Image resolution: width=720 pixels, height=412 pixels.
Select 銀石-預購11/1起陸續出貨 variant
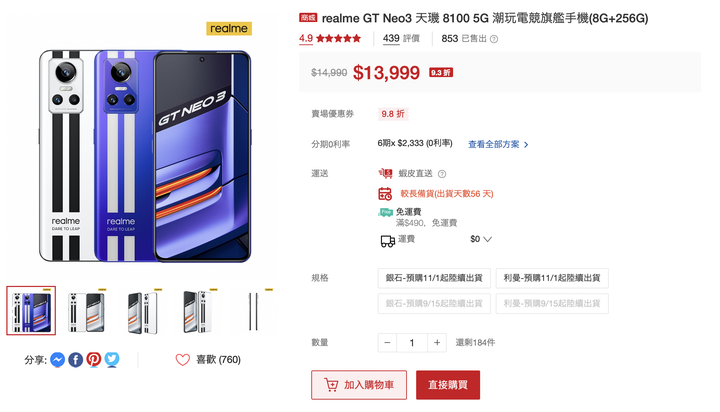[434, 278]
